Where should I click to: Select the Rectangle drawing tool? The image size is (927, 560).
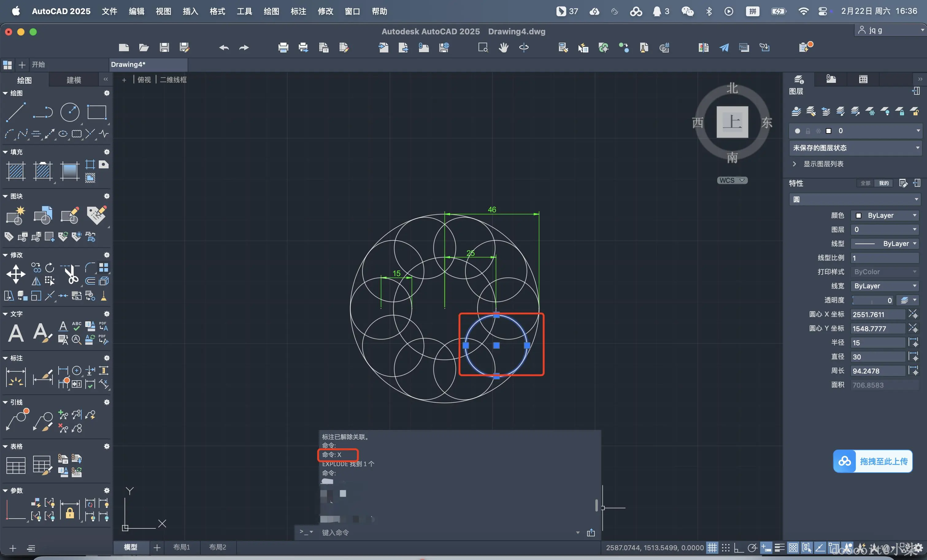(97, 112)
